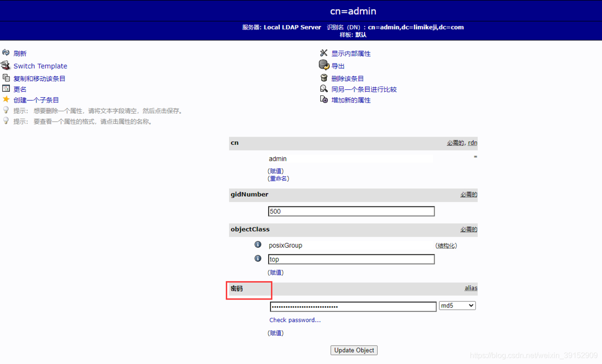Open the 同另一个条目进行比较 link
602x364 pixels.
point(364,89)
